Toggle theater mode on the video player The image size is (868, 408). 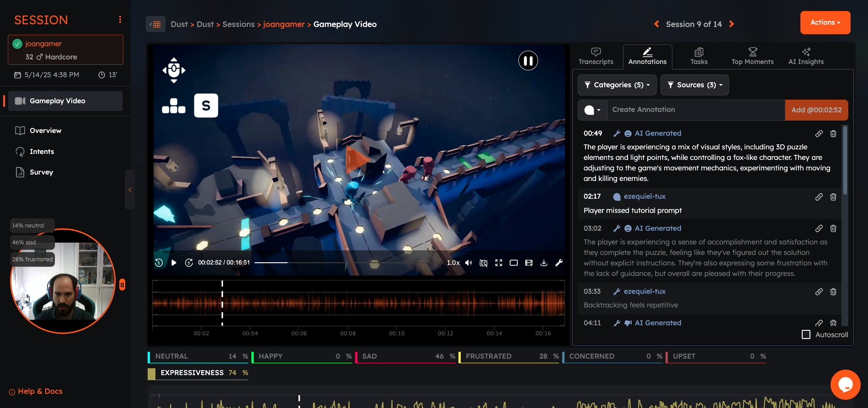point(514,263)
